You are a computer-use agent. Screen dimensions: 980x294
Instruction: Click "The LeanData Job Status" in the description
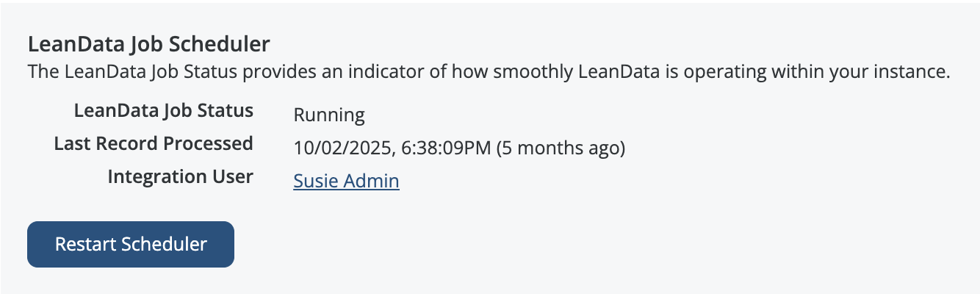point(118,73)
